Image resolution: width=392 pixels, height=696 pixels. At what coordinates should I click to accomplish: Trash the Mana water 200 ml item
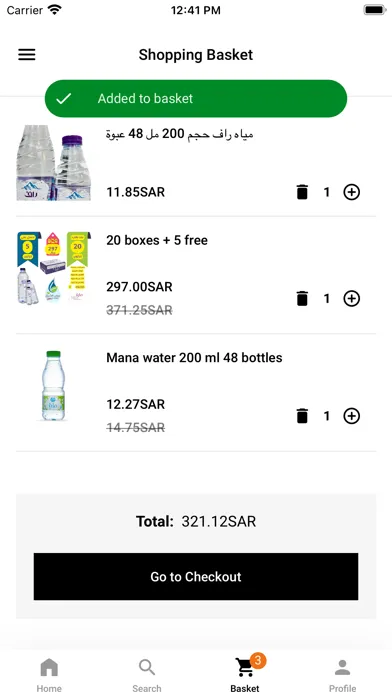pyautogui.click(x=302, y=416)
